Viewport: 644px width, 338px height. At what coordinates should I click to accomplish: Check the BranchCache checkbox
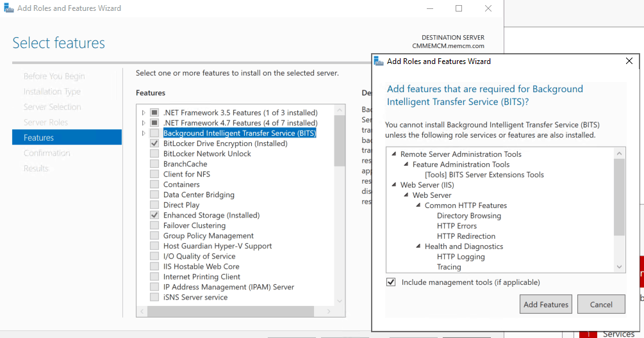[x=154, y=164]
